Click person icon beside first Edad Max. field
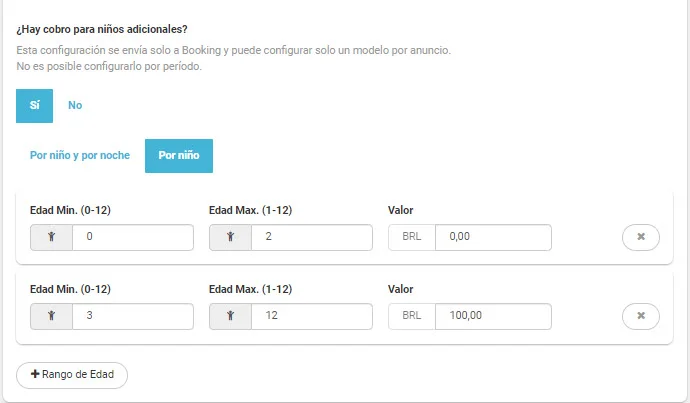This screenshot has height=403, width=690. [230, 238]
